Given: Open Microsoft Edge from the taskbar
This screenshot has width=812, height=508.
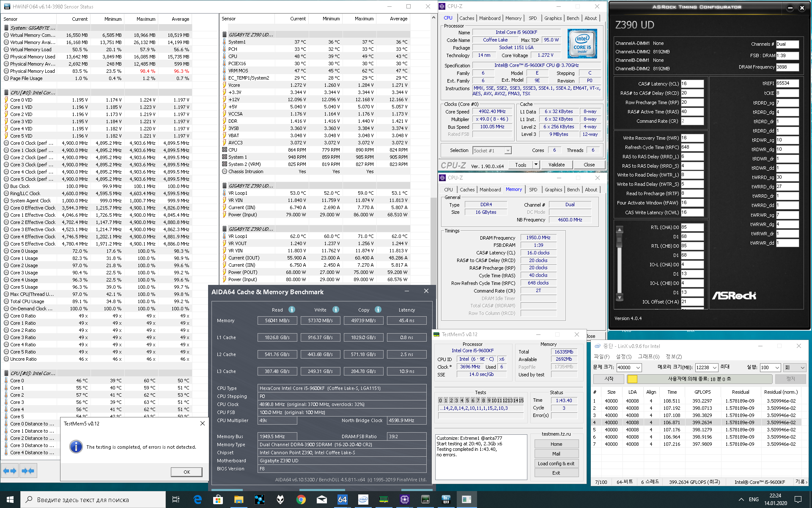Looking at the screenshot, I should tap(198, 500).
